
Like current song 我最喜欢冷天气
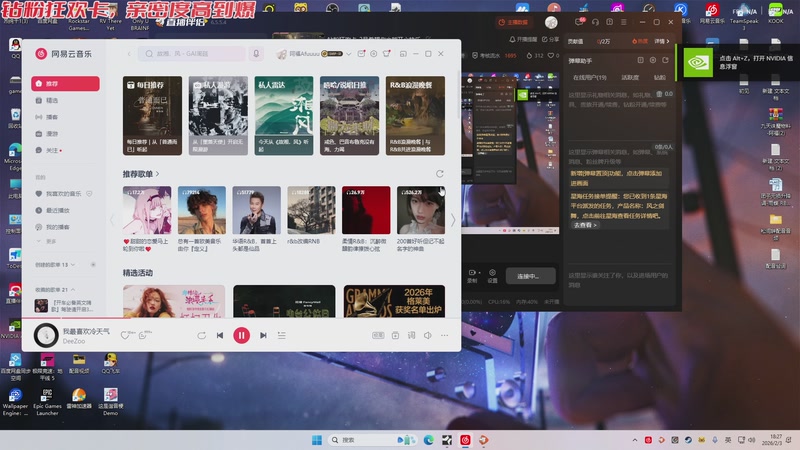click(125, 335)
